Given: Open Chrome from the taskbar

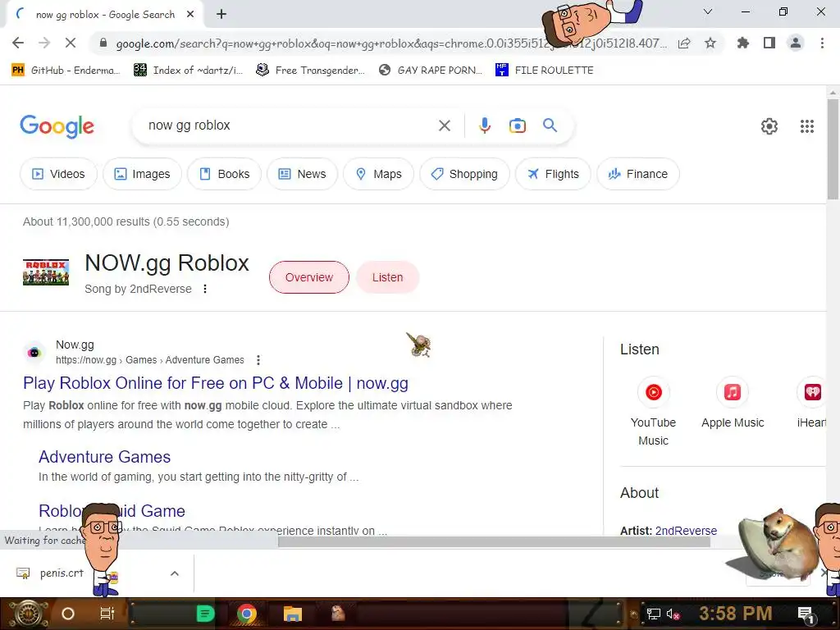Looking at the screenshot, I should pos(246,614).
